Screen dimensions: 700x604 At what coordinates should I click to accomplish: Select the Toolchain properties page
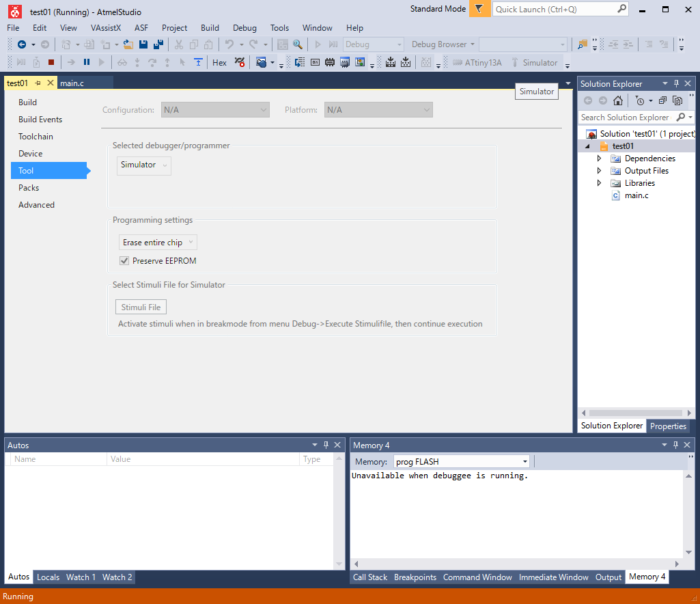pos(36,136)
